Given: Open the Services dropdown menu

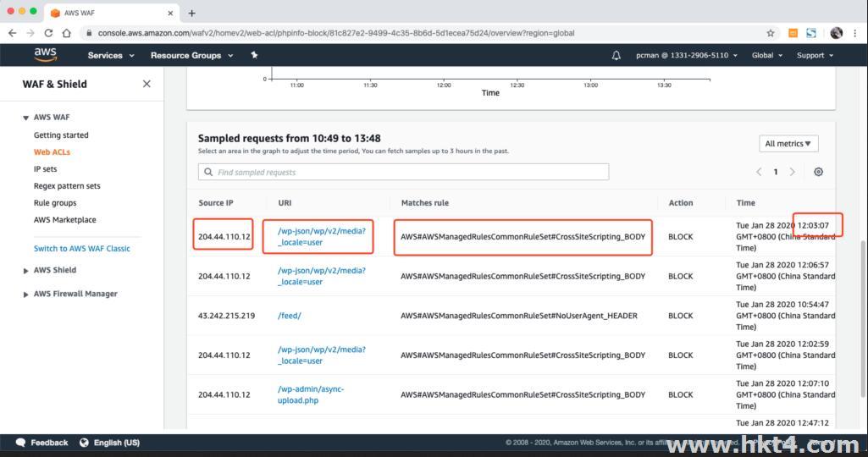Looking at the screenshot, I should [111, 55].
